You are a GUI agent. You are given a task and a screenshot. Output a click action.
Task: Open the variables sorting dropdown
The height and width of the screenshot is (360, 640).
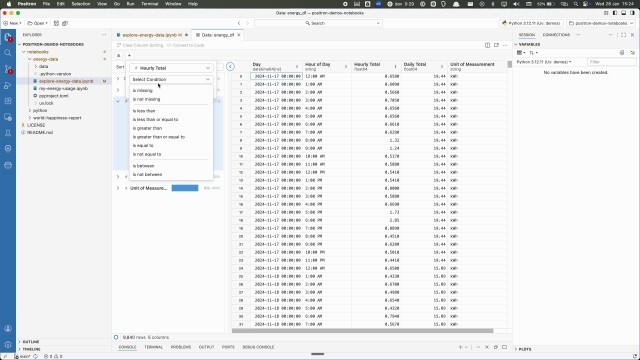pos(533,53)
